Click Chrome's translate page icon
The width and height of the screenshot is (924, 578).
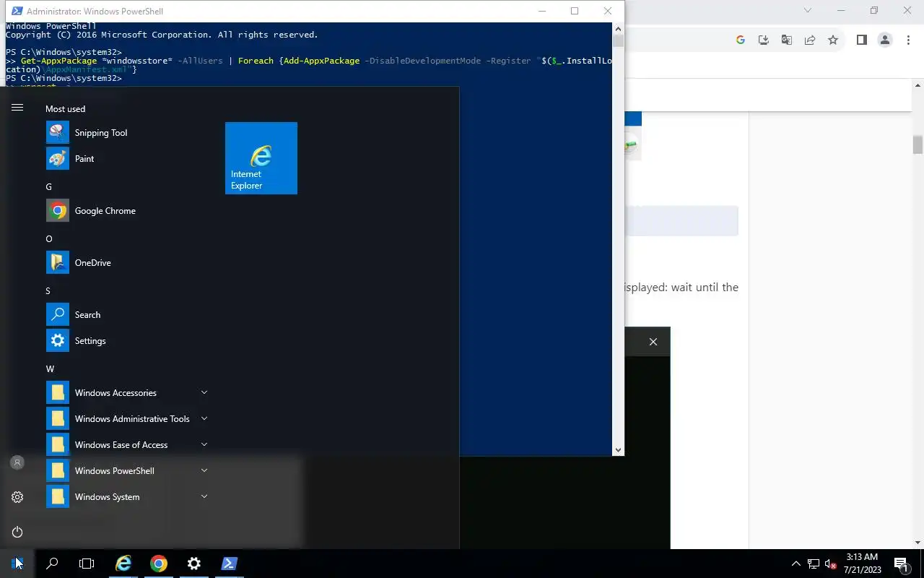coord(787,40)
